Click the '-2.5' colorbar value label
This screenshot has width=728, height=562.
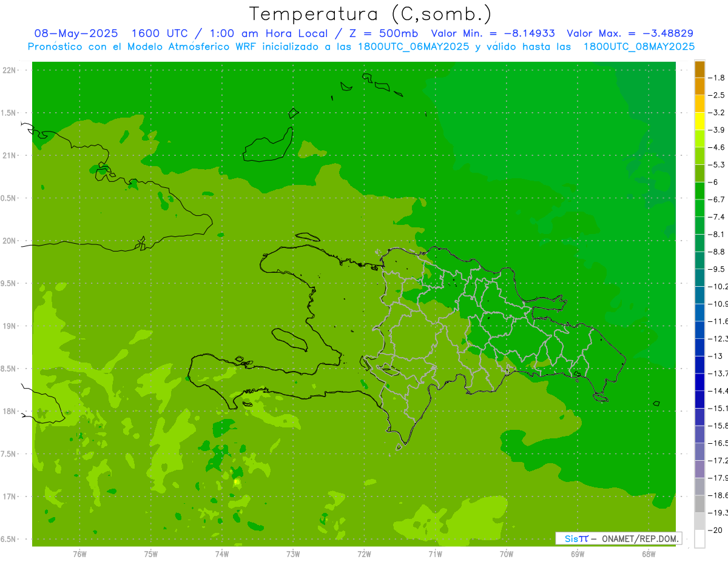pos(716,95)
